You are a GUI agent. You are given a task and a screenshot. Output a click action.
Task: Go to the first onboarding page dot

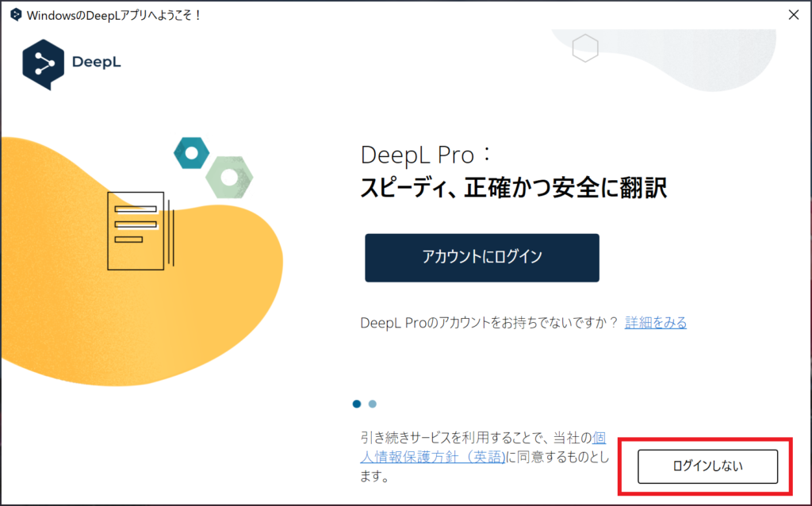(357, 404)
